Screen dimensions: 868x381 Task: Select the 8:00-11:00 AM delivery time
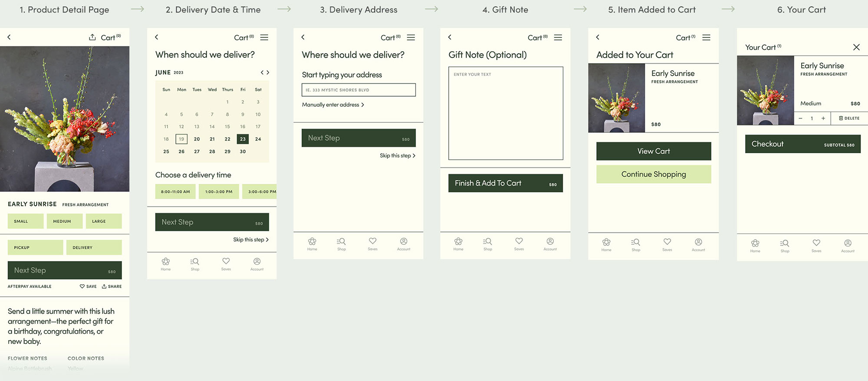(175, 191)
